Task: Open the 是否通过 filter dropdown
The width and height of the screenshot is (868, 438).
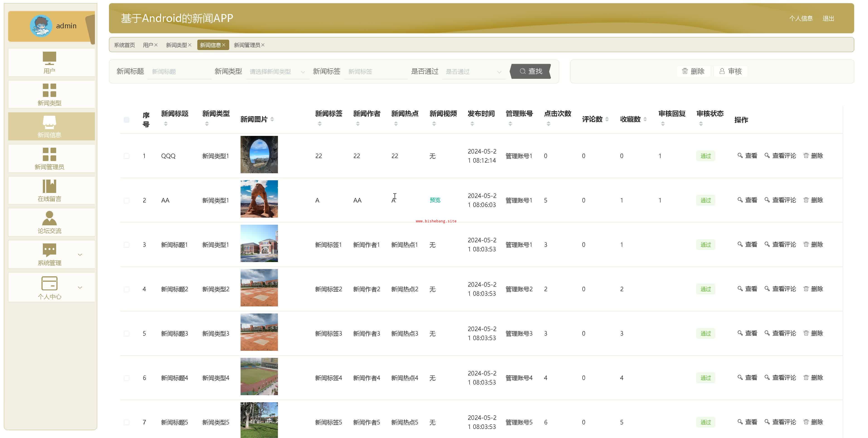Action: 473,71
